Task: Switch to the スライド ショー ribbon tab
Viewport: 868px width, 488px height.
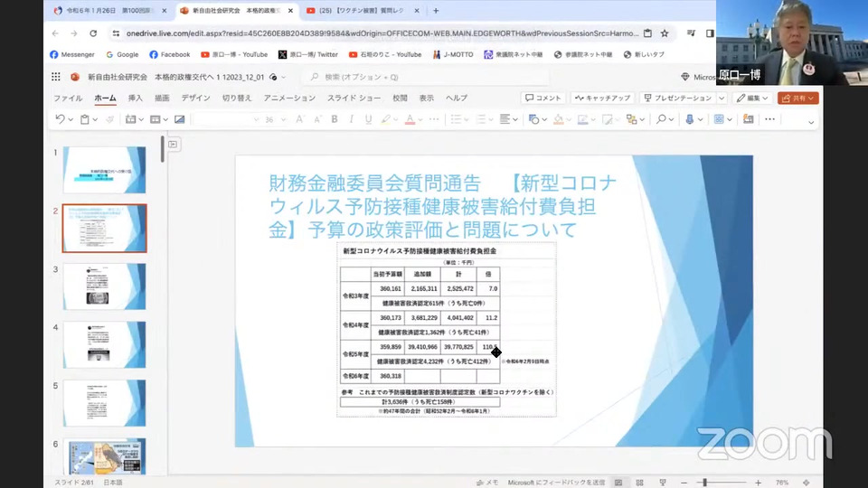Action: (354, 98)
